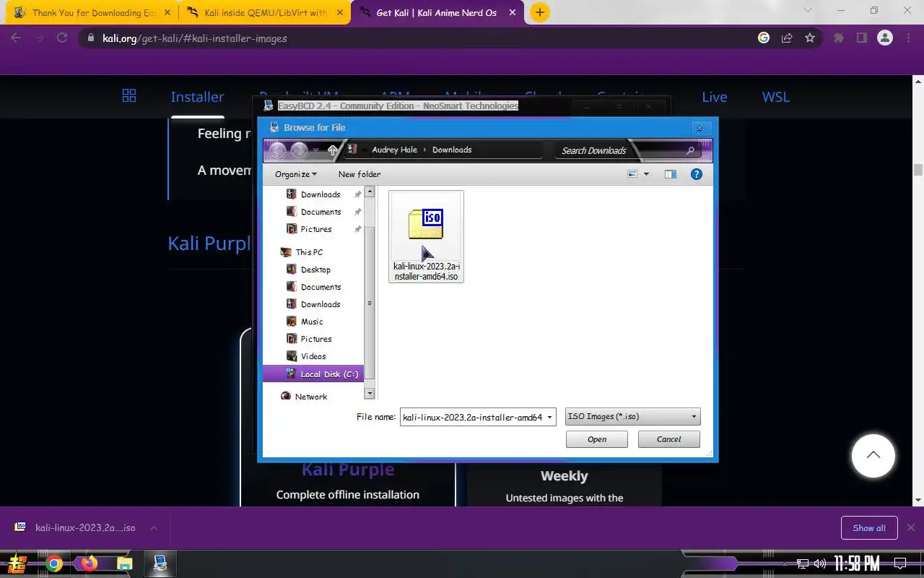Click the grid icon left of Installer
The height and width of the screenshot is (578, 924).
[129, 96]
